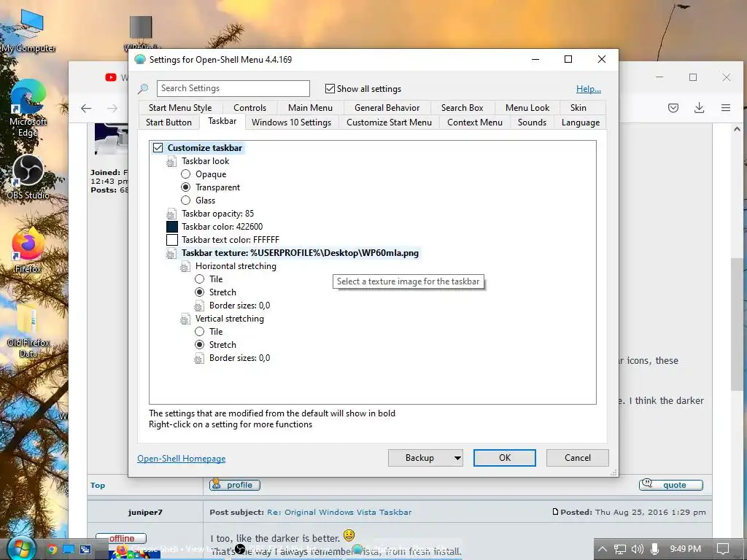This screenshot has width=747, height=560.
Task: Open Firefox desktop shortcut
Action: (28, 251)
